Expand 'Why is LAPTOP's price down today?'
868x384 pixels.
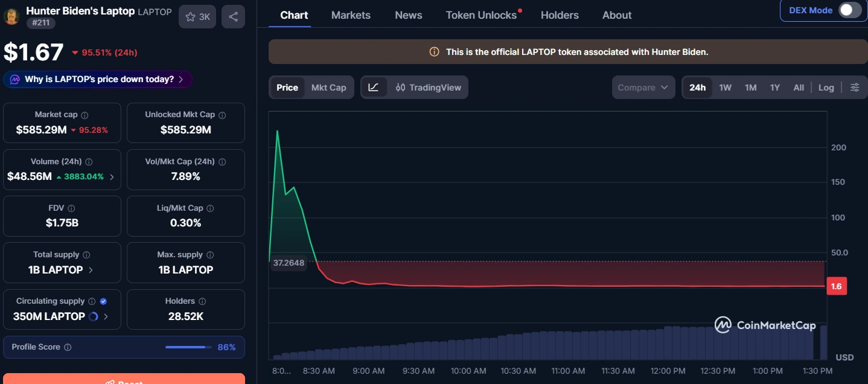[98, 79]
